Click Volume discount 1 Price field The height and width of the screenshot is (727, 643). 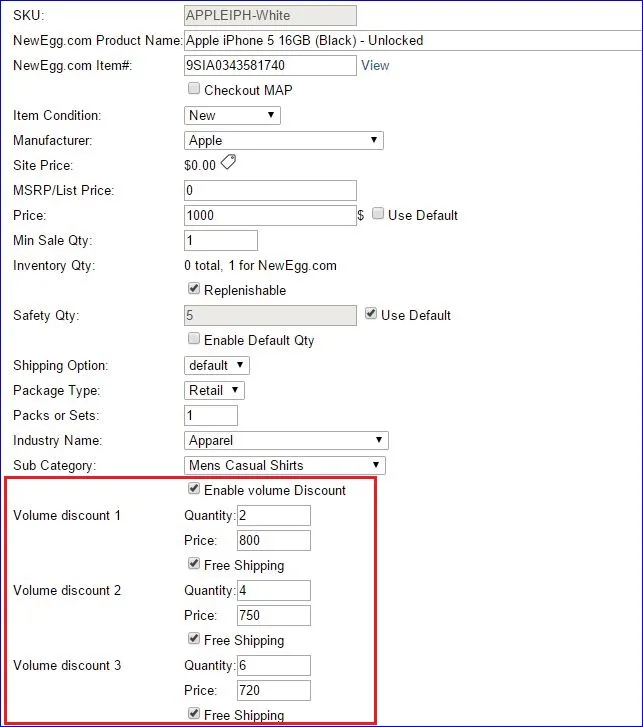click(x=274, y=541)
